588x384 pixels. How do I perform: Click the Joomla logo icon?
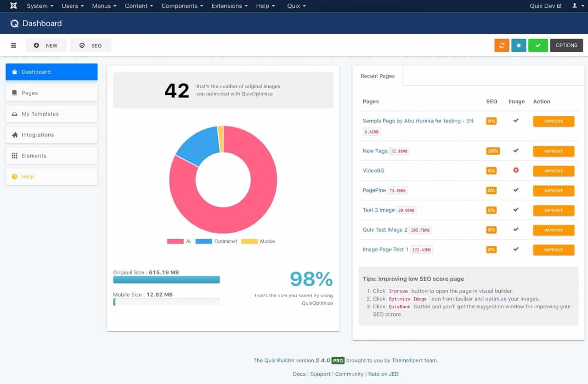point(14,6)
